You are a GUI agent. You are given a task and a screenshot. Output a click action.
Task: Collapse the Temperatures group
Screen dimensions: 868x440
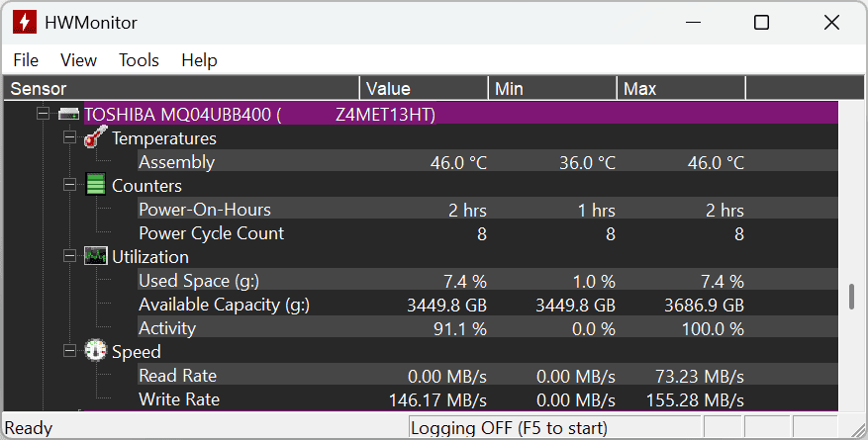(69, 137)
